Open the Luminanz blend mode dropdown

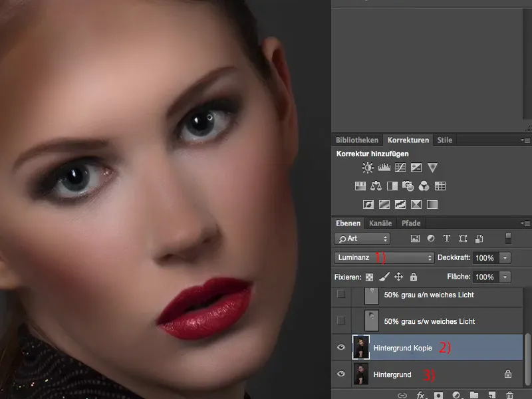[384, 257]
